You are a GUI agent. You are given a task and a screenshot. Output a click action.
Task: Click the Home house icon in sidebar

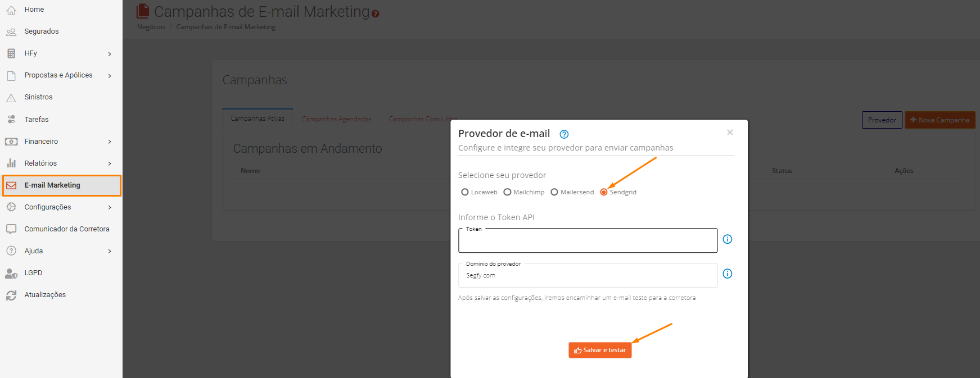(11, 10)
